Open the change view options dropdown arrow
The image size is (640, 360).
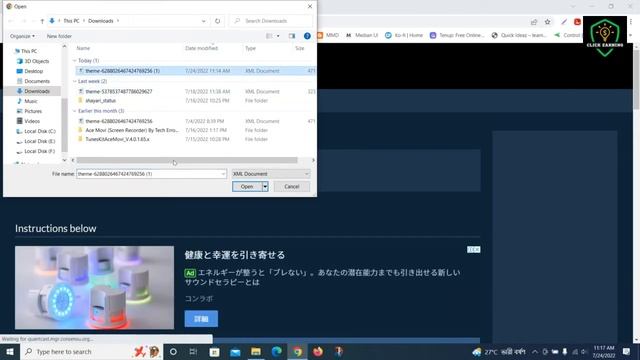(x=278, y=36)
